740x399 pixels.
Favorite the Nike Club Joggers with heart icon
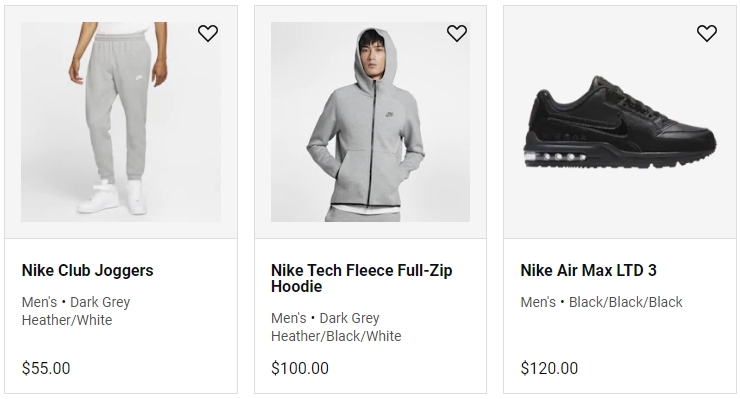(x=208, y=33)
